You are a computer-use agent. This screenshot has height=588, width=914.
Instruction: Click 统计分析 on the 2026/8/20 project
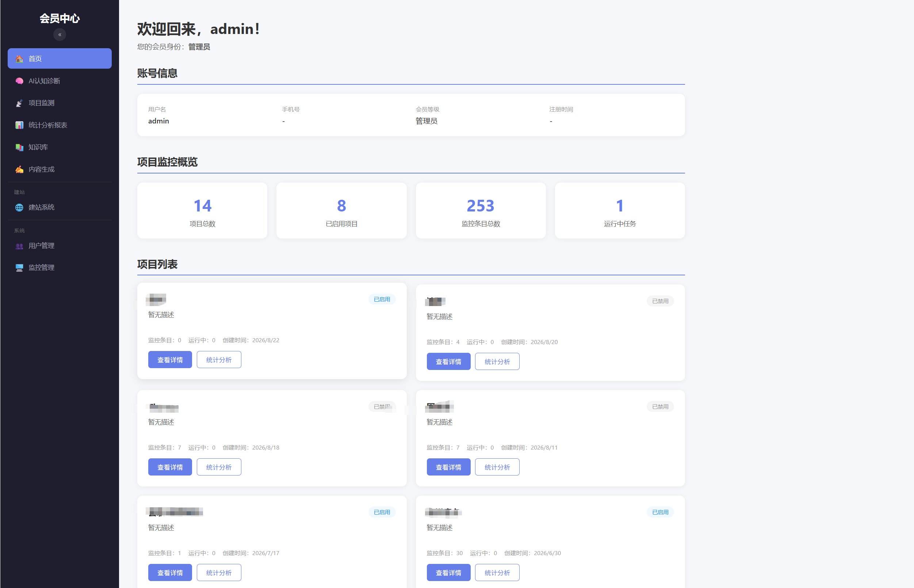click(497, 362)
